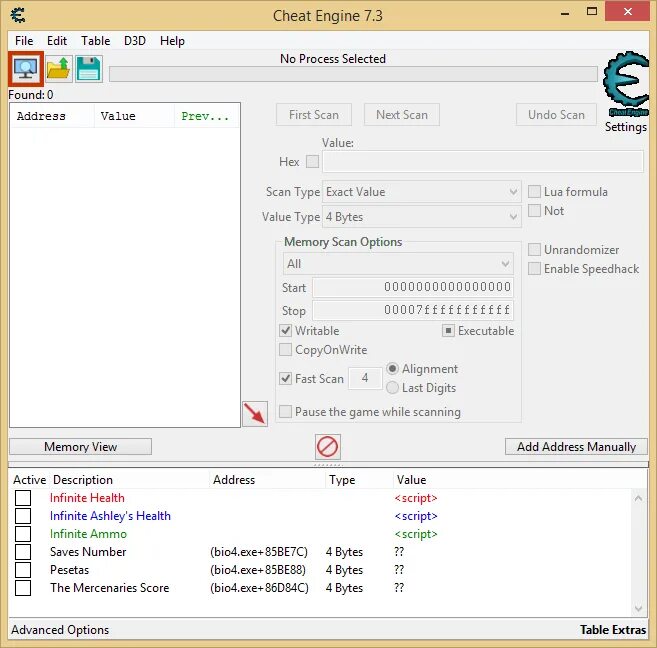657x648 pixels.
Task: Open Memory View
Action: point(80,447)
